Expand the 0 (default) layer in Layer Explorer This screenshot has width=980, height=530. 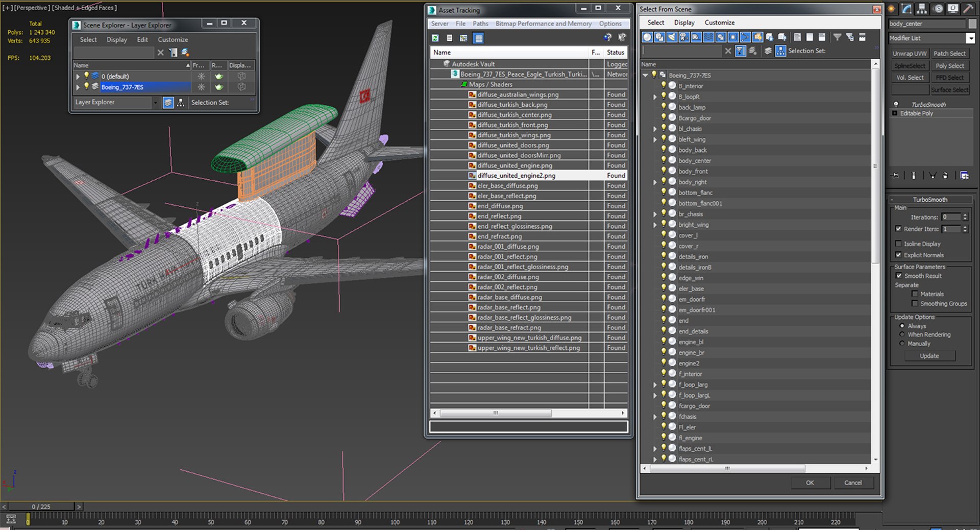click(78, 76)
